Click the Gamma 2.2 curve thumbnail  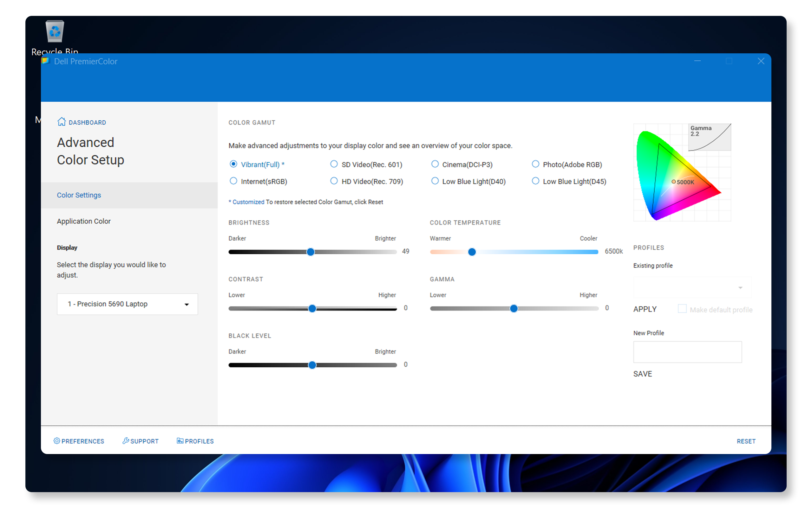click(709, 137)
